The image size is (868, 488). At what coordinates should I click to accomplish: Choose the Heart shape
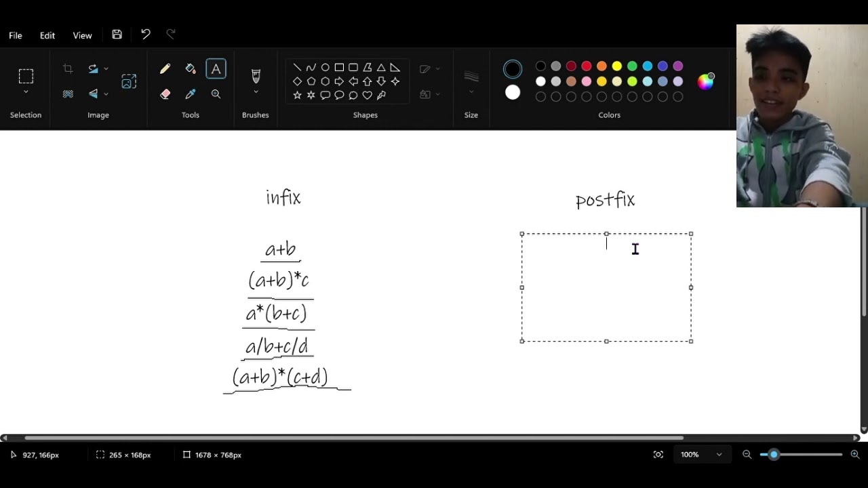pos(367,96)
